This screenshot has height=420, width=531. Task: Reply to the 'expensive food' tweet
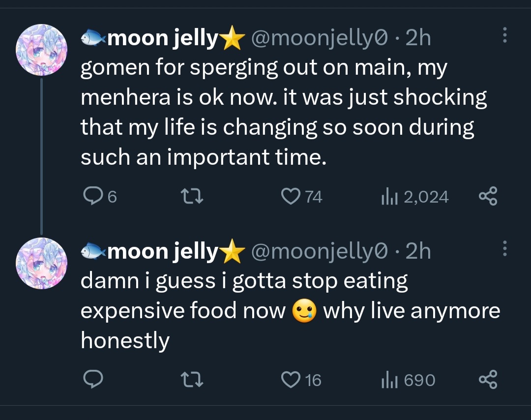click(93, 379)
